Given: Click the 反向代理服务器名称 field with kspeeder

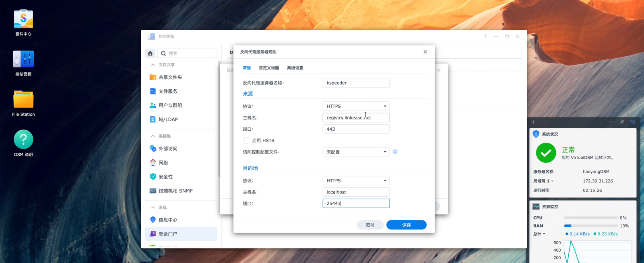Looking at the screenshot, I should (x=356, y=83).
